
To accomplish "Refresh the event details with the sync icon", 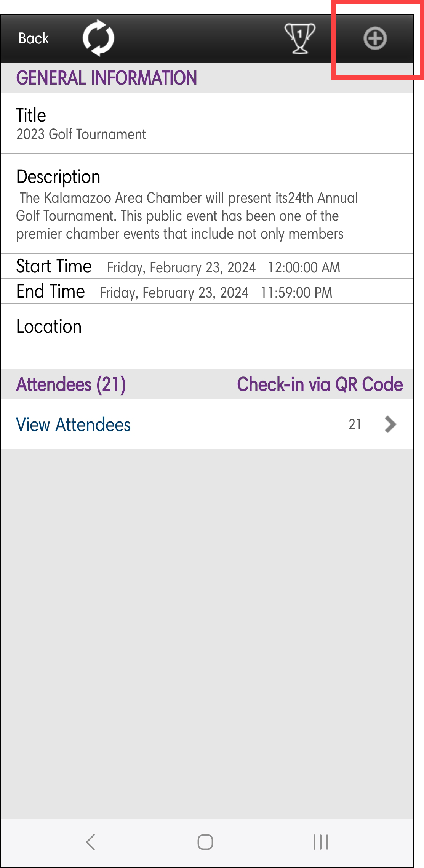I will pyautogui.click(x=98, y=38).
